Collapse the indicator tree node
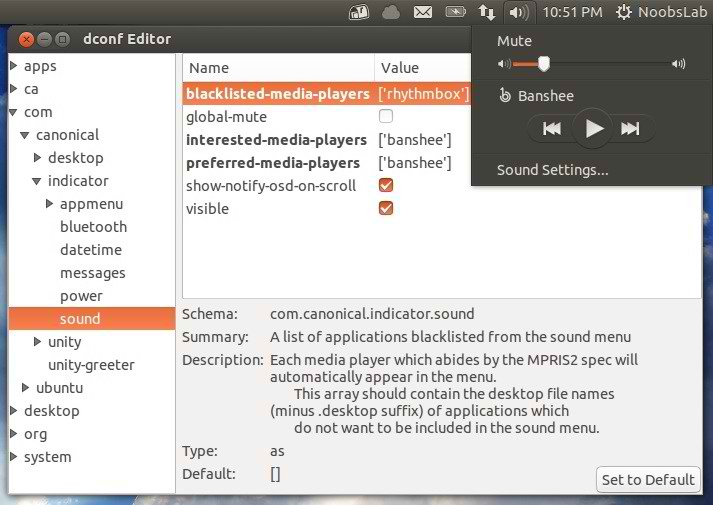 click(37, 181)
